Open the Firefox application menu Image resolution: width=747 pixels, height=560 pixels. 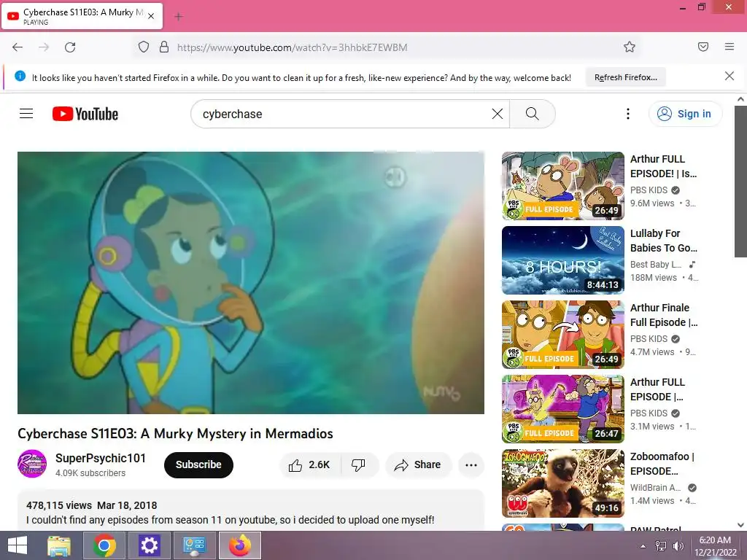[x=729, y=47]
